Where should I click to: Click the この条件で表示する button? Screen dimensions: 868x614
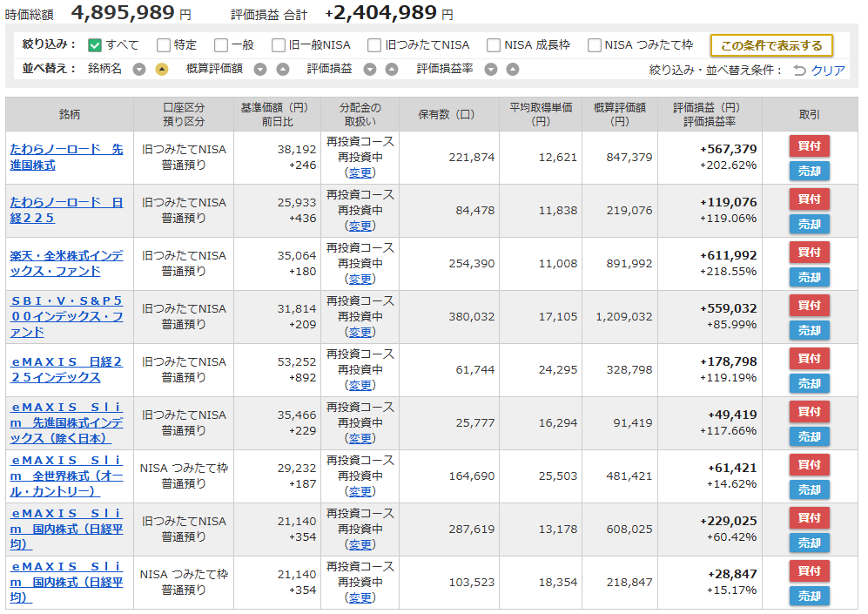(771, 45)
